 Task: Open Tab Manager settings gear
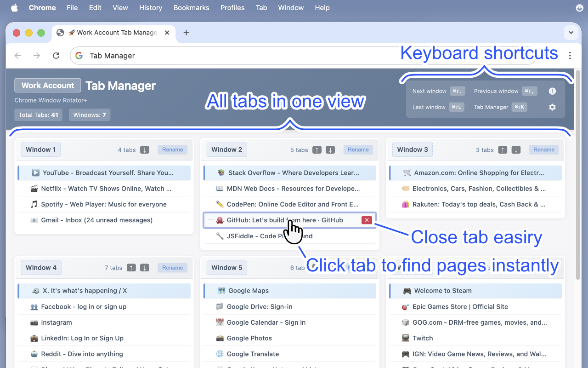coord(552,107)
